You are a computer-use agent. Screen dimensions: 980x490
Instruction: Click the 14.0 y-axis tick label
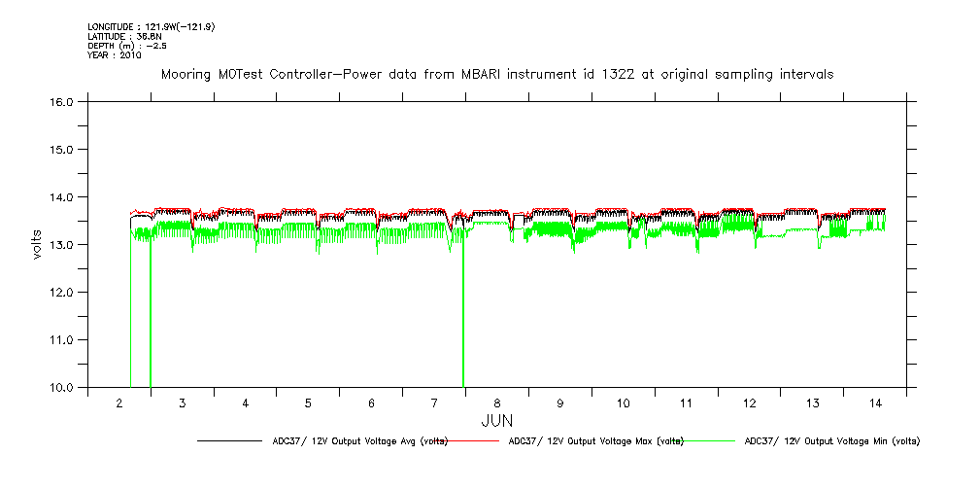(x=64, y=196)
